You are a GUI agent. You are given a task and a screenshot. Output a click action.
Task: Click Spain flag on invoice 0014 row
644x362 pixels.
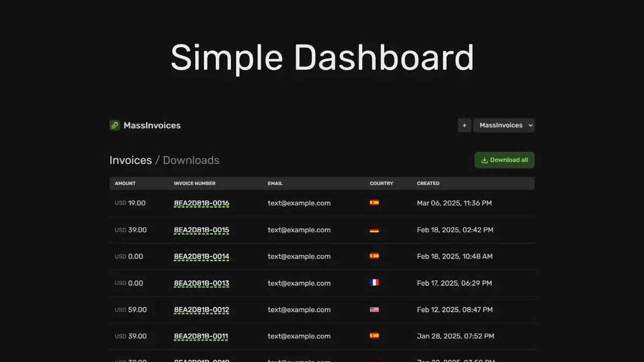point(374,256)
